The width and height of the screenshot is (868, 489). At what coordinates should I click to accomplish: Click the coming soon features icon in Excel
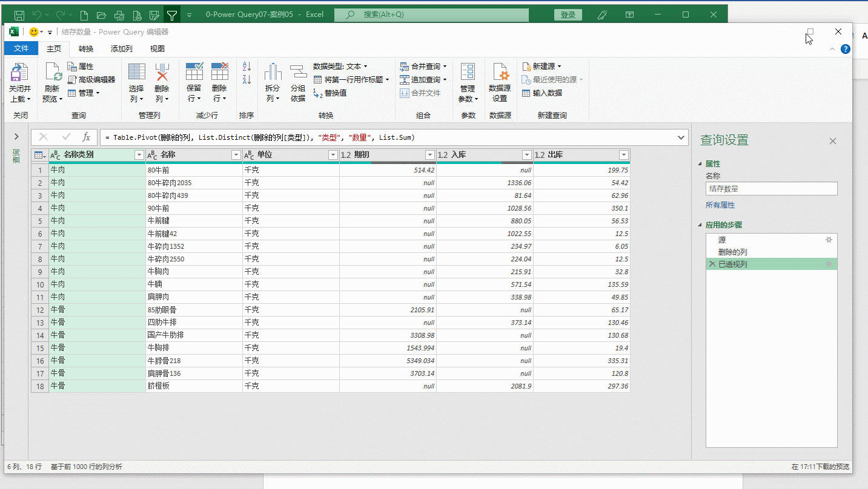point(602,15)
